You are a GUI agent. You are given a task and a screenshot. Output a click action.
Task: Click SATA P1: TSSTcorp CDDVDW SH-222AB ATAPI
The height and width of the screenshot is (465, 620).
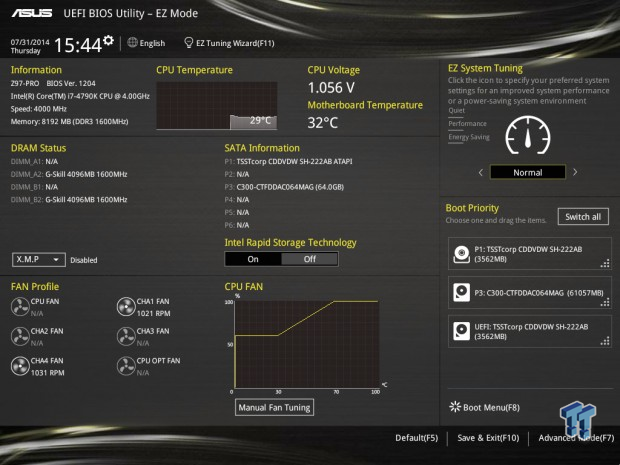click(288, 161)
